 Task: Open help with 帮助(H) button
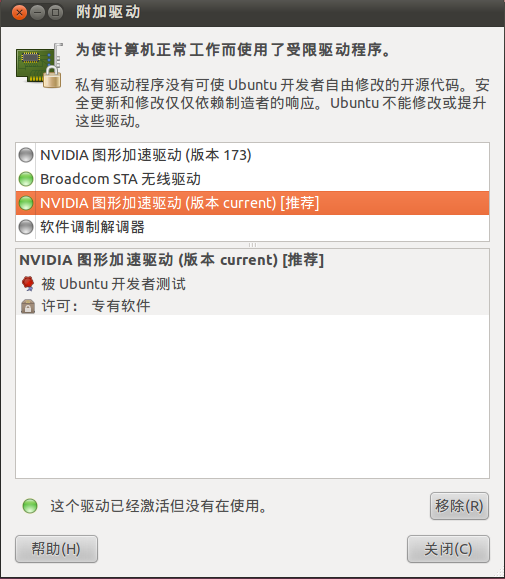56,549
